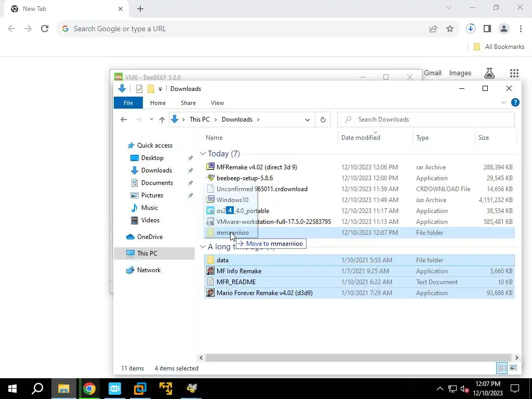The width and height of the screenshot is (532, 399).
Task: Show hidden system tray icons
Action: 440,389
